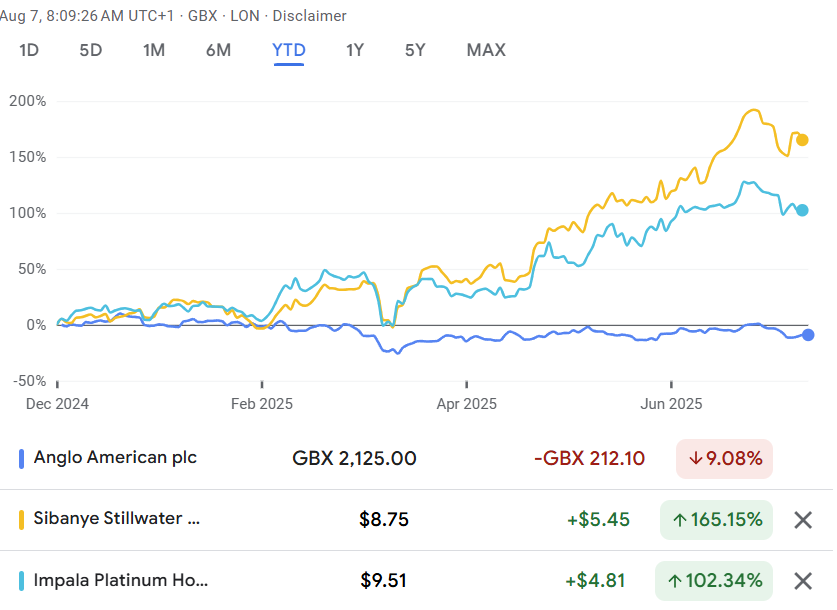Open the Anglo American plc listing

pos(115,458)
